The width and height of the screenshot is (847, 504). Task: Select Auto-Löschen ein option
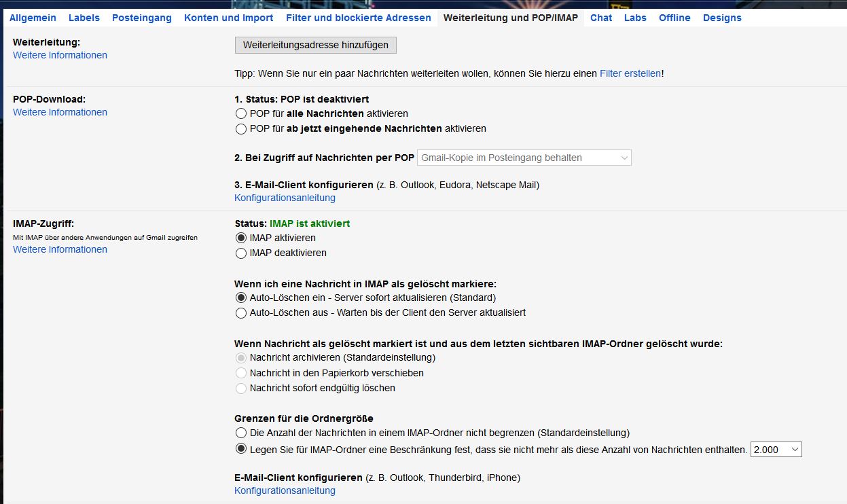[240, 298]
